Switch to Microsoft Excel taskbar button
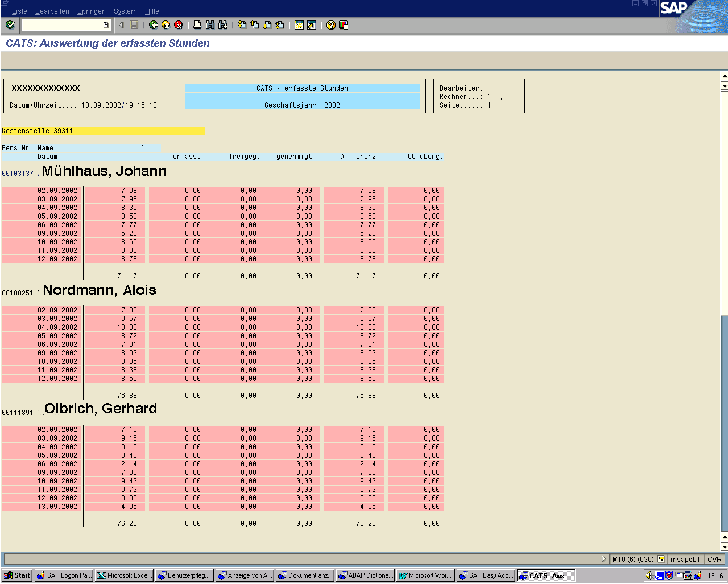The image size is (728, 584). coord(124,575)
